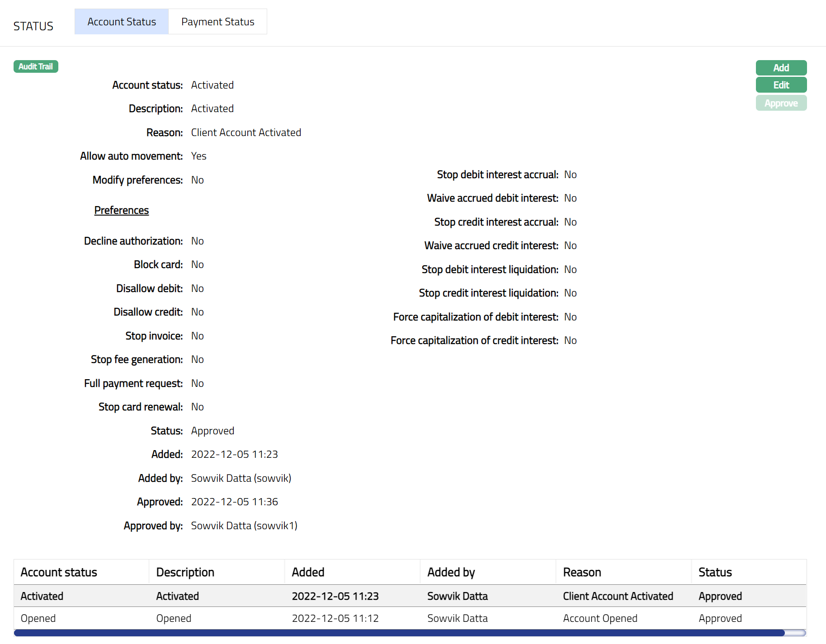Viewport: 826px width, 644px height.
Task: Sort by the Account status column header
Action: point(59,572)
